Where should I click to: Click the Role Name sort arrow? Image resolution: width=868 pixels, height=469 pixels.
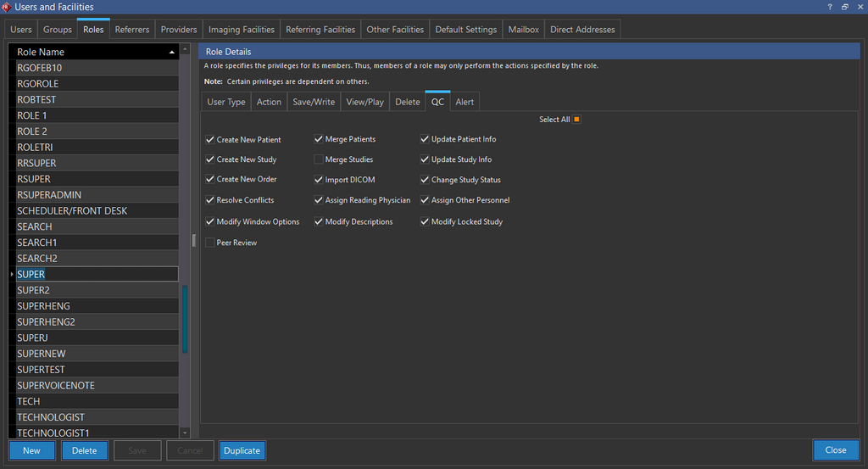[x=172, y=52]
